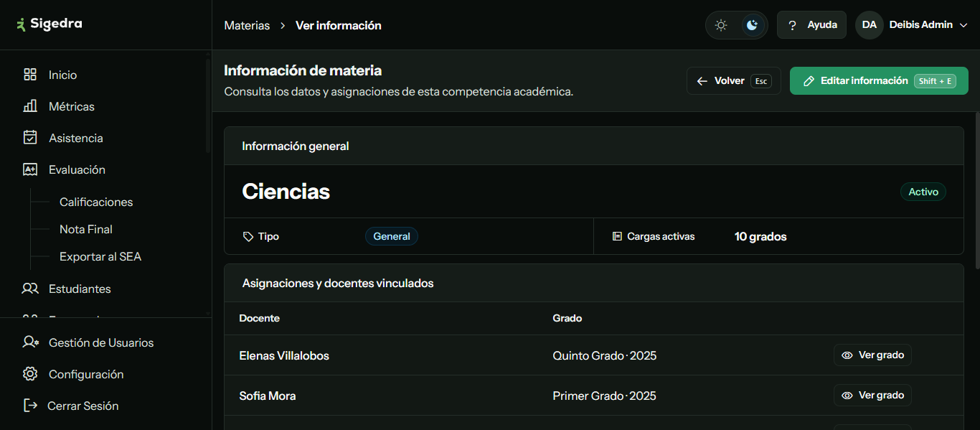The image size is (980, 430).
Task: Open Nota Final submenu item
Action: tap(86, 230)
